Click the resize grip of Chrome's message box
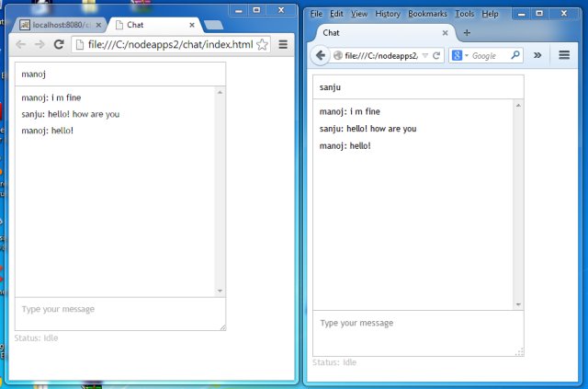The width and height of the screenshot is (588, 389). click(x=223, y=327)
